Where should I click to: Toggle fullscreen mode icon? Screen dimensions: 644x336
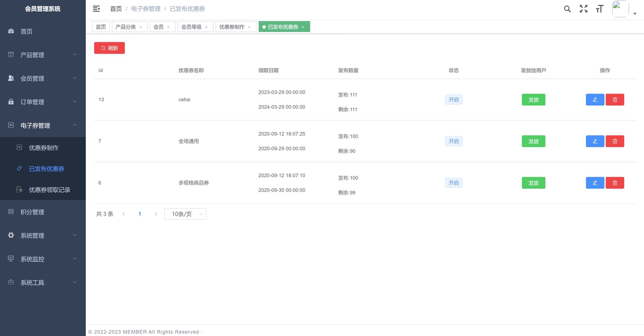tap(584, 9)
